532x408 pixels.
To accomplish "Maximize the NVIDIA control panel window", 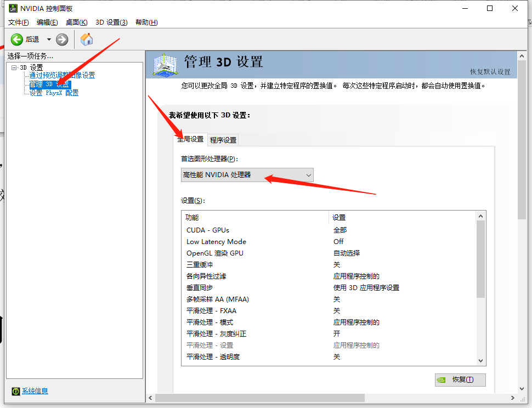I will (490, 8).
